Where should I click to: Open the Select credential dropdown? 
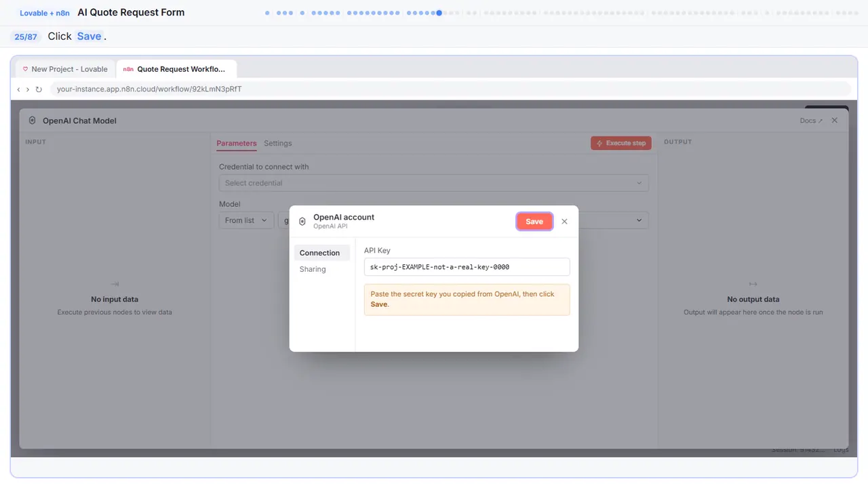433,183
